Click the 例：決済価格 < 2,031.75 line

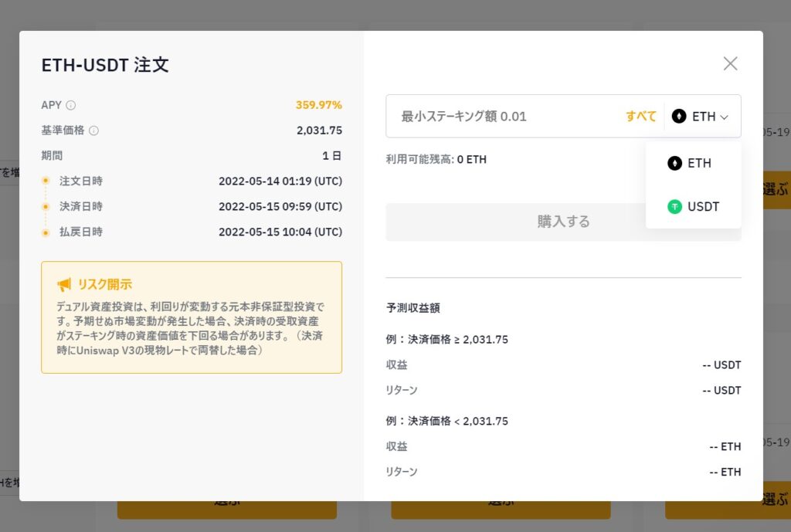[x=447, y=421]
